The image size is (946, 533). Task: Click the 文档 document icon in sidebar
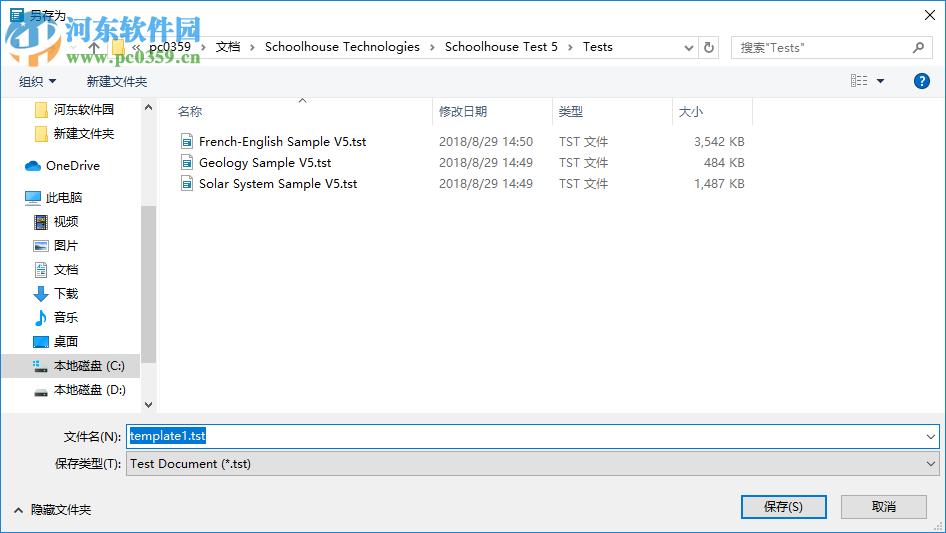[x=40, y=270]
